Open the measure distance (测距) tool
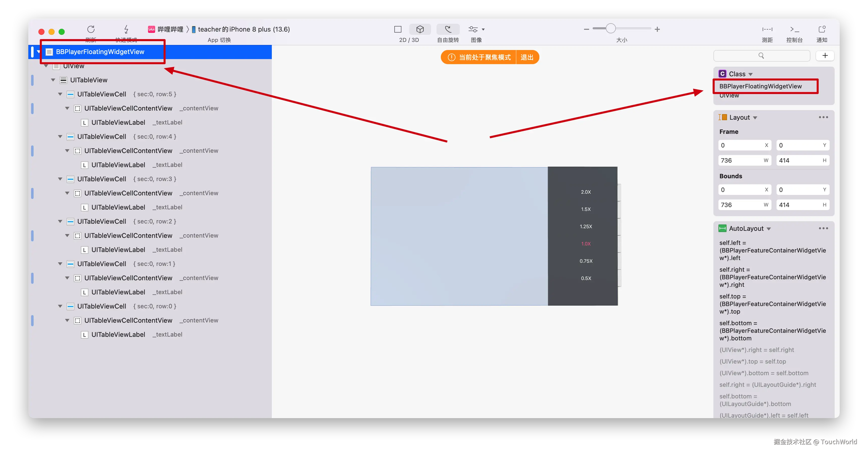868x456 pixels. pyautogui.click(x=767, y=29)
